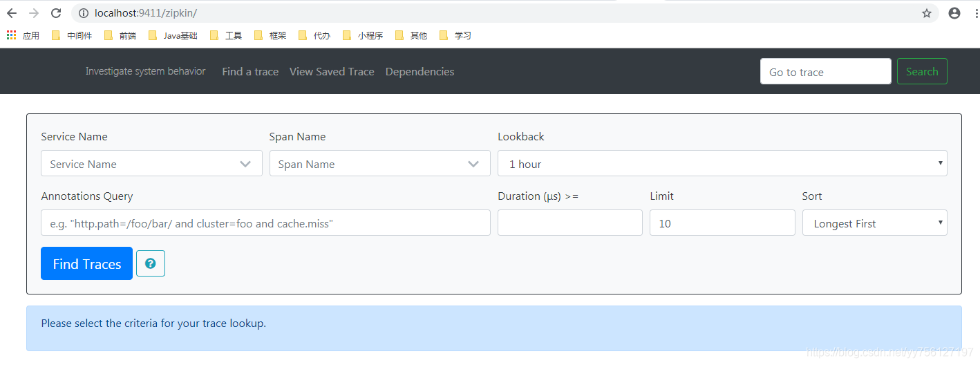The image size is (980, 365).
Task: Bookmark this page with the star icon
Action: (927, 13)
